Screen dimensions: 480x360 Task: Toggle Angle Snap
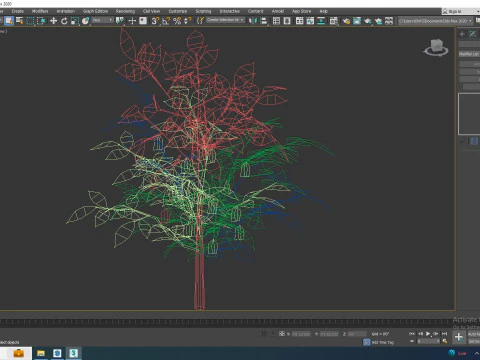(166, 21)
